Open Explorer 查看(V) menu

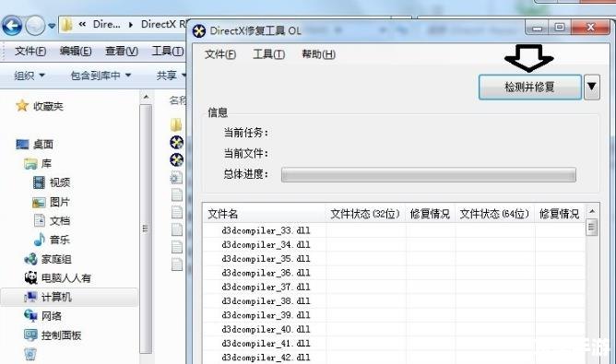122,51
